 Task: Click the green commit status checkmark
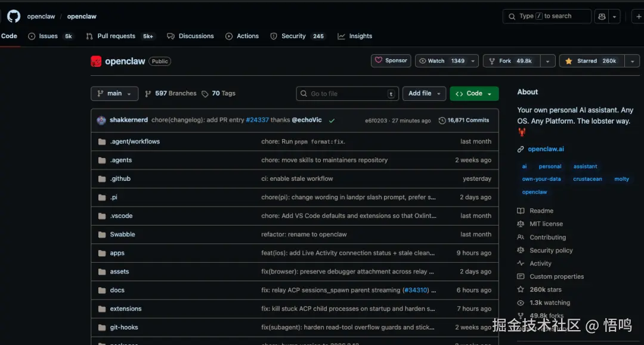332,121
